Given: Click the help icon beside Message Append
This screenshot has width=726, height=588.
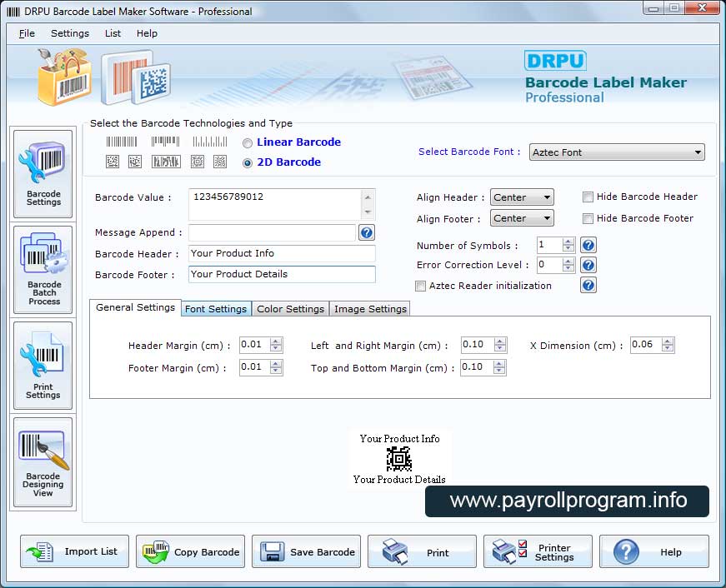Looking at the screenshot, I should coord(366,232).
